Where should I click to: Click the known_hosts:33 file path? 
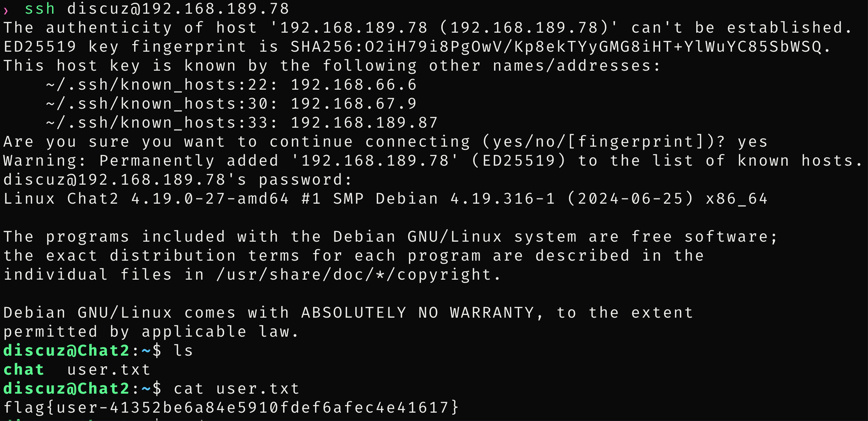coord(162,123)
